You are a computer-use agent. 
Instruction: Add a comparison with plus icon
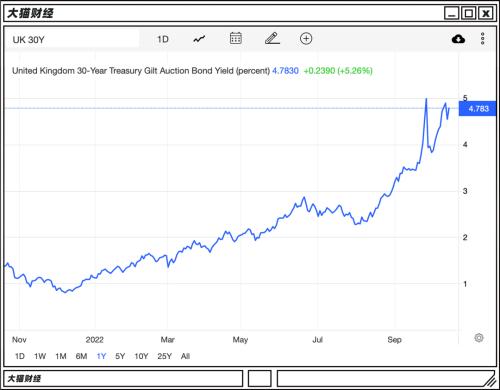click(x=306, y=39)
